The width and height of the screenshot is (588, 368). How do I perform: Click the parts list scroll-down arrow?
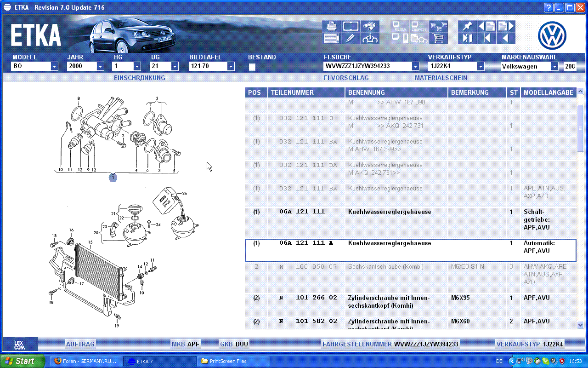coord(580,324)
